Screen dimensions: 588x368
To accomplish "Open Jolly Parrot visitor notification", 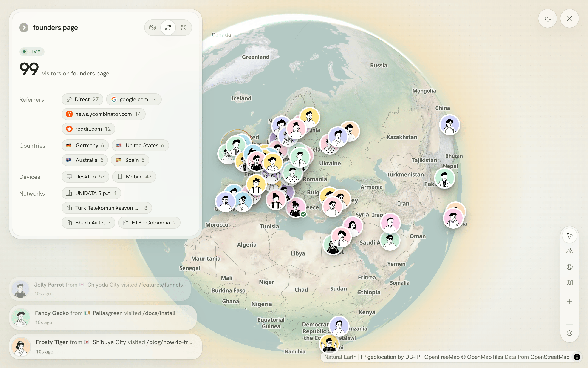I will point(100,289).
